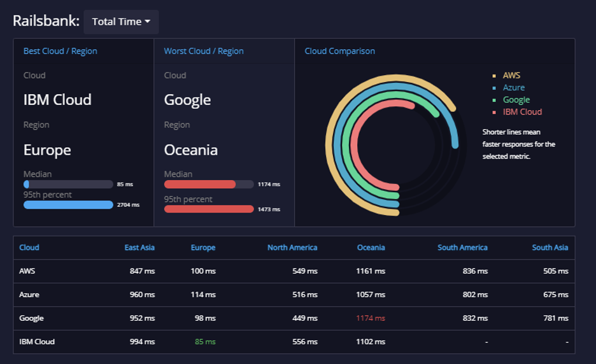Select the AWS row in the table

pos(294,271)
